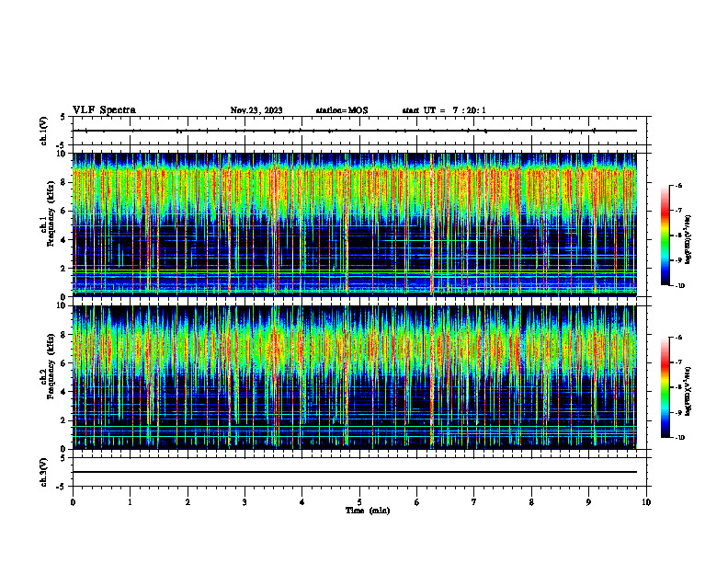Click the "-9" tick on ch.1 color bar
728x563 pixels.
point(678,260)
